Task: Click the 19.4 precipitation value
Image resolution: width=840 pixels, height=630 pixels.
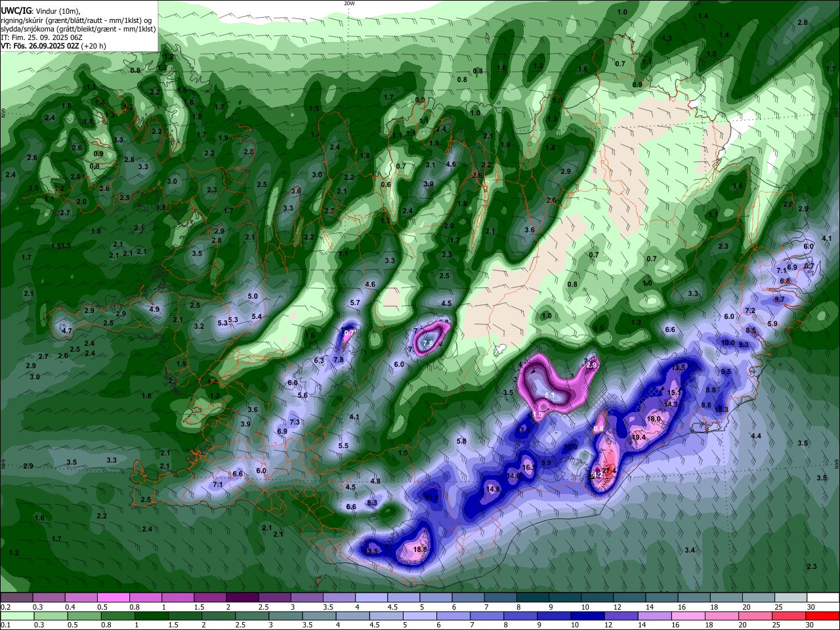Action: (639, 437)
